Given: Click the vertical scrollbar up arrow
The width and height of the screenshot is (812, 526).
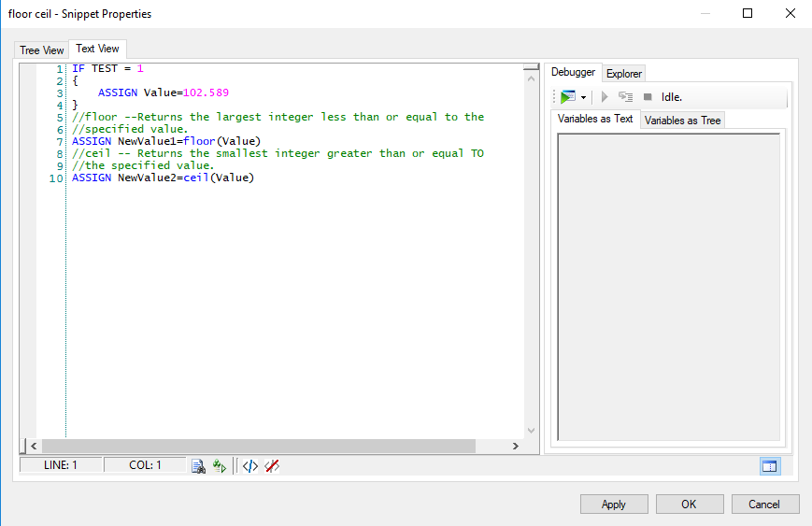Looking at the screenshot, I should pyautogui.click(x=531, y=78).
